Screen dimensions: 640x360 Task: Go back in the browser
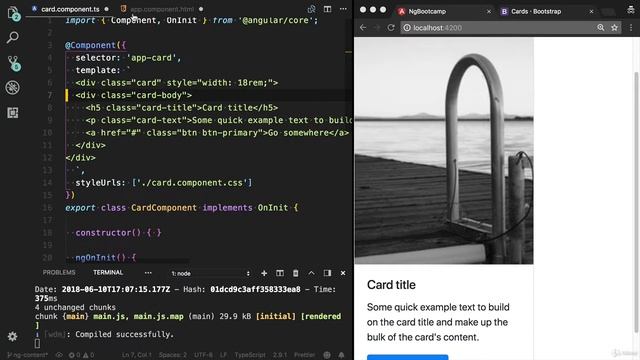(x=363, y=27)
